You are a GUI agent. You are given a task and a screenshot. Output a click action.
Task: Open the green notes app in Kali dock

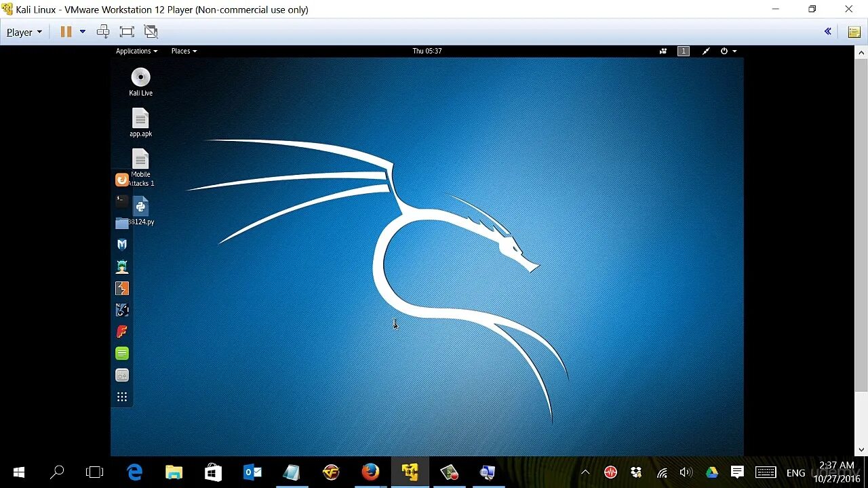(x=122, y=353)
